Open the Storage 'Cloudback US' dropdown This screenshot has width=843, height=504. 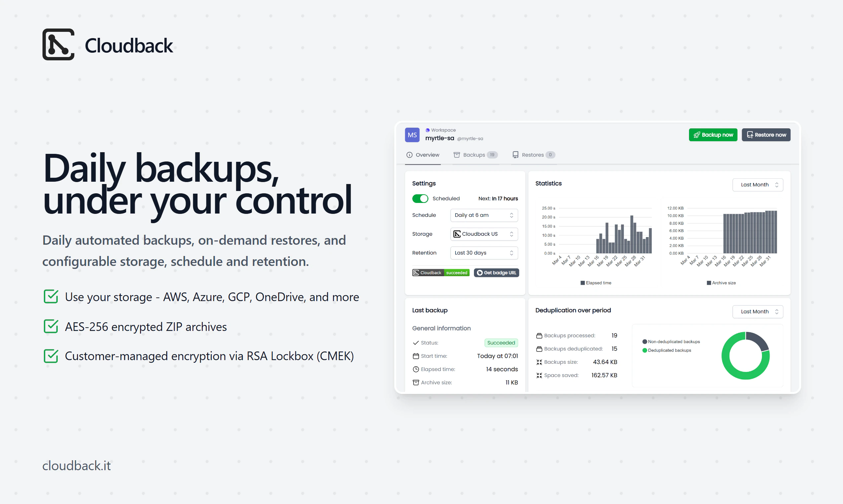pos(484,234)
